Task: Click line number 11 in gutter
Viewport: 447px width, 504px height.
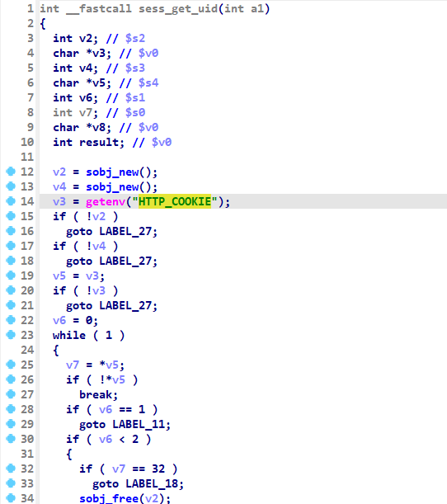Action: click(27, 157)
